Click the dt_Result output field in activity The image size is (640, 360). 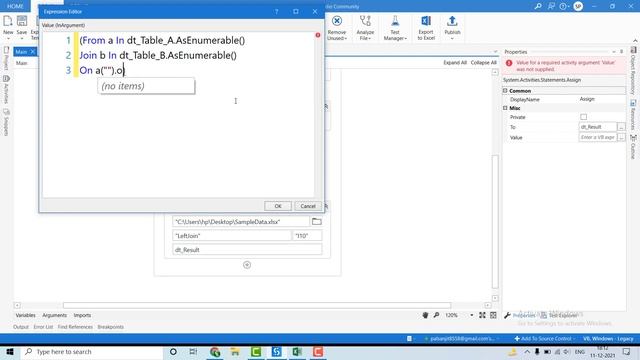pyautogui.click(x=247, y=249)
